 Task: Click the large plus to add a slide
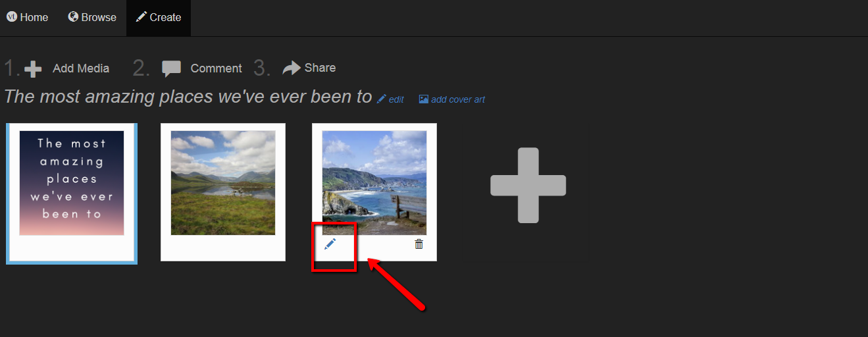pos(528,186)
